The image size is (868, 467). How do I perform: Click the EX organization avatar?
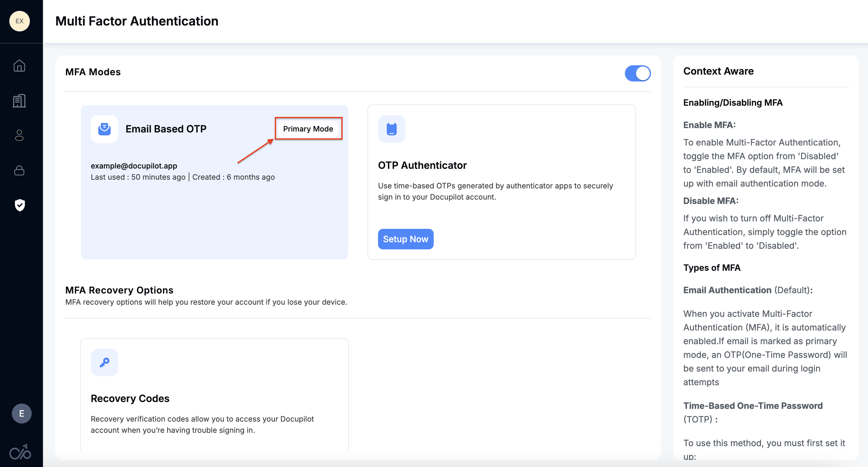coord(20,21)
